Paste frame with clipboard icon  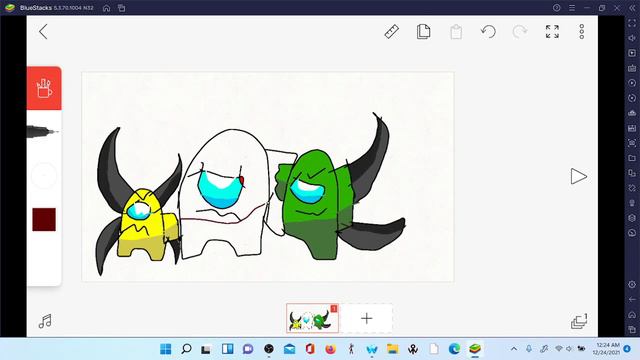[456, 32]
